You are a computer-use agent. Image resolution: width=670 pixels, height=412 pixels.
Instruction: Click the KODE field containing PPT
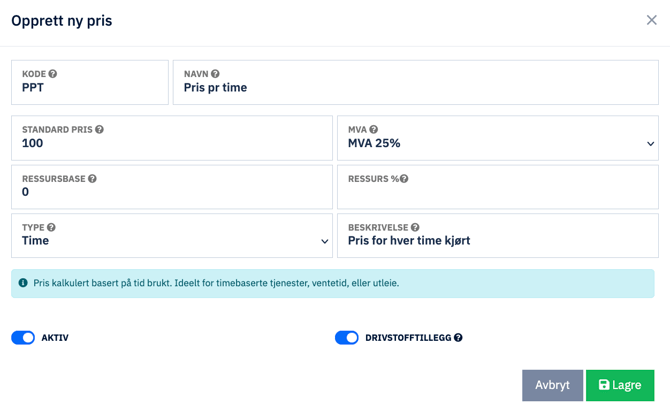(x=90, y=88)
